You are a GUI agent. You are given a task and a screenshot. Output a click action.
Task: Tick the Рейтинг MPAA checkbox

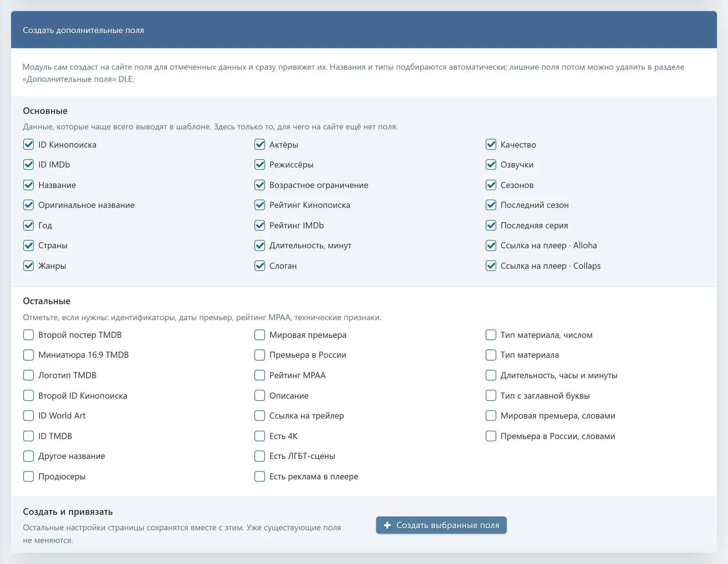(x=260, y=375)
